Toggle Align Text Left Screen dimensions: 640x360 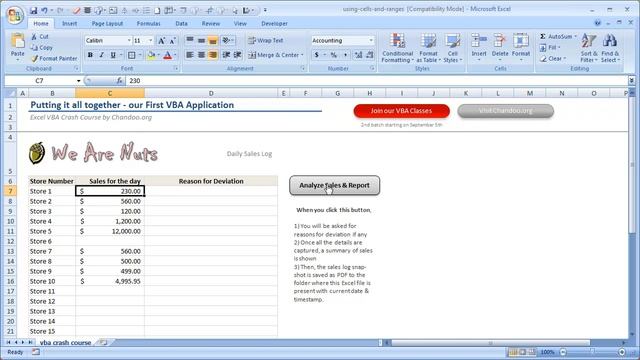pos(190,55)
